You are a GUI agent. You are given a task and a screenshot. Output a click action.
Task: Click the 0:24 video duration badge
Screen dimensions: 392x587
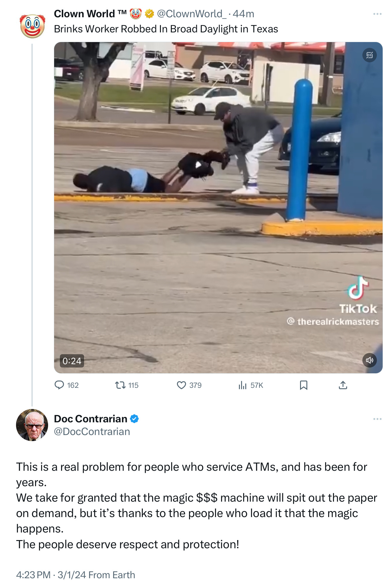72,361
